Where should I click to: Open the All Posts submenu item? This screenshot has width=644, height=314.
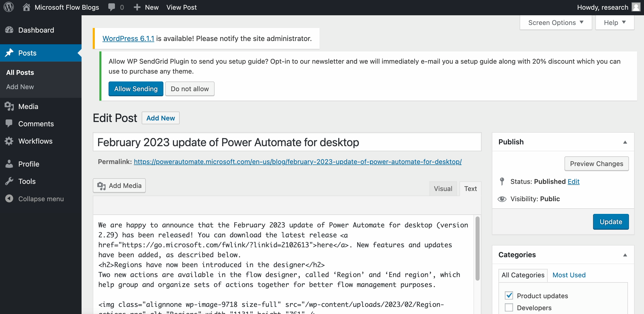point(20,73)
